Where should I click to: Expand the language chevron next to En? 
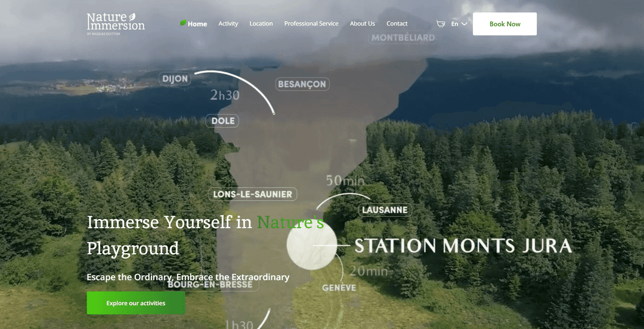coord(465,24)
